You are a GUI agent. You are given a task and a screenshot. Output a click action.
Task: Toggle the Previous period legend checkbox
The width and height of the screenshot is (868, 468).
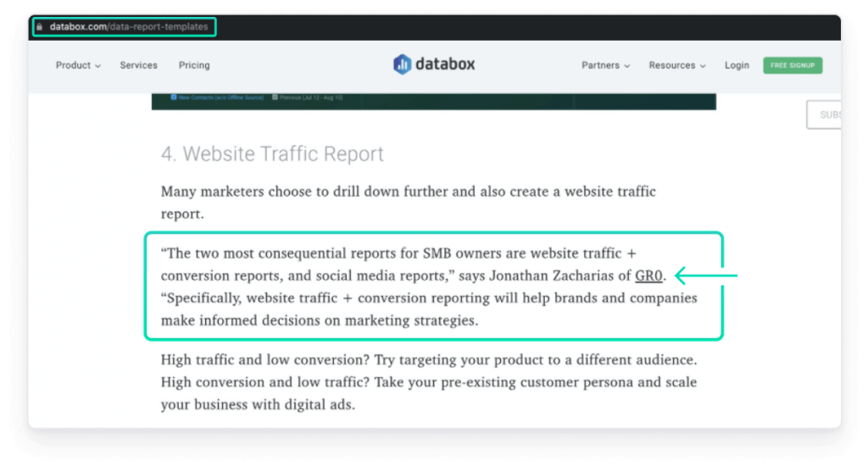coord(275,97)
